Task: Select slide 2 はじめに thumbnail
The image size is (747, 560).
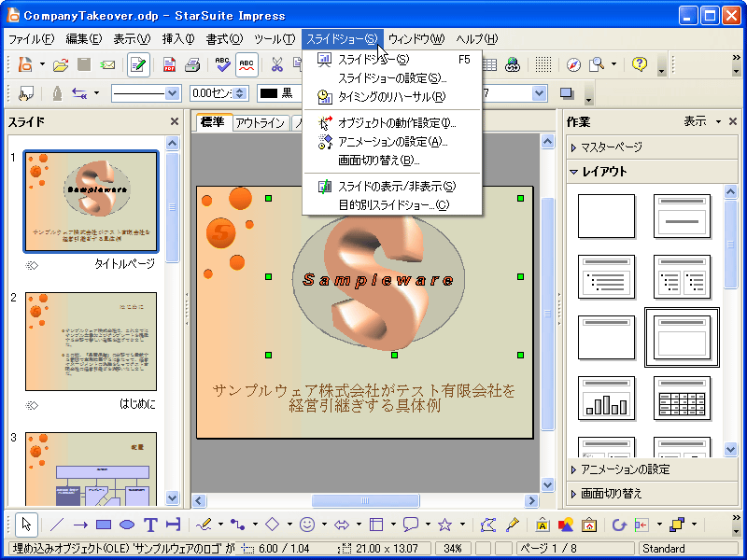Action: point(91,342)
